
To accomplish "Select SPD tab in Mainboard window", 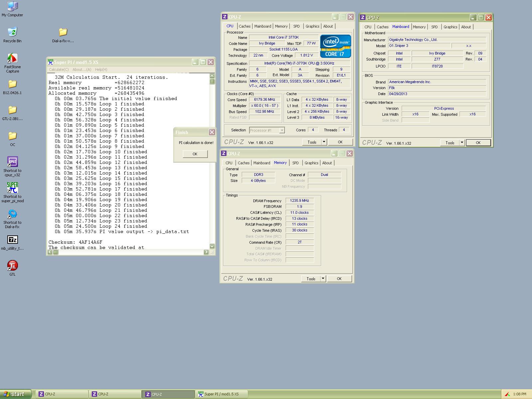I will (x=435, y=27).
